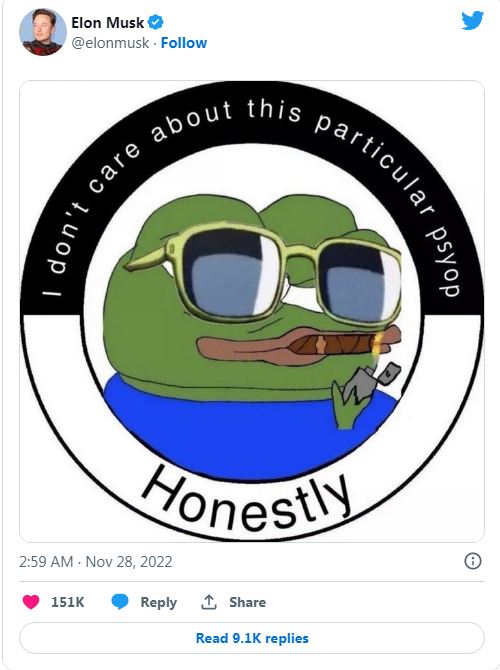The image size is (500, 670).
Task: Follow the @elonmusk account
Action: point(184,43)
